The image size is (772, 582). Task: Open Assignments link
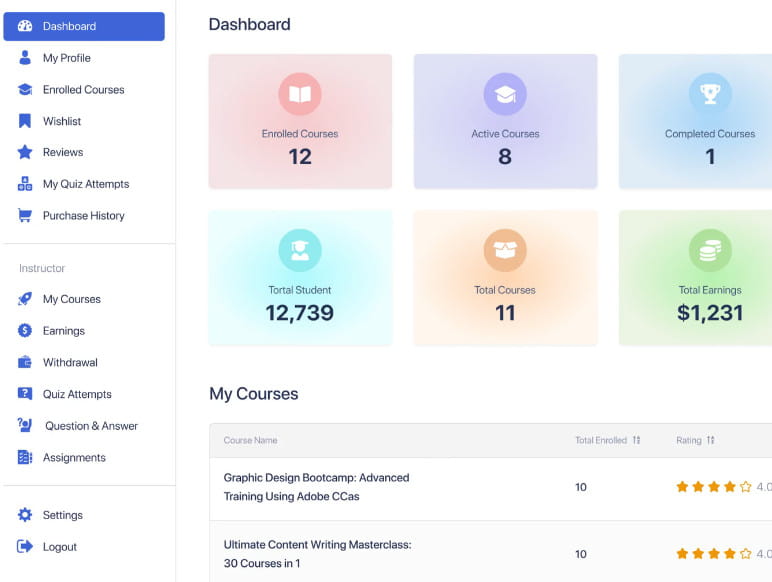74,458
